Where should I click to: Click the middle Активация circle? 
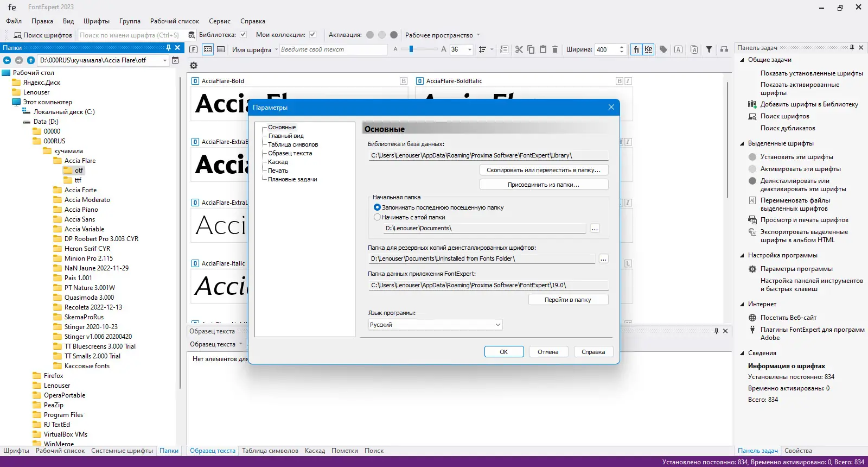(382, 35)
